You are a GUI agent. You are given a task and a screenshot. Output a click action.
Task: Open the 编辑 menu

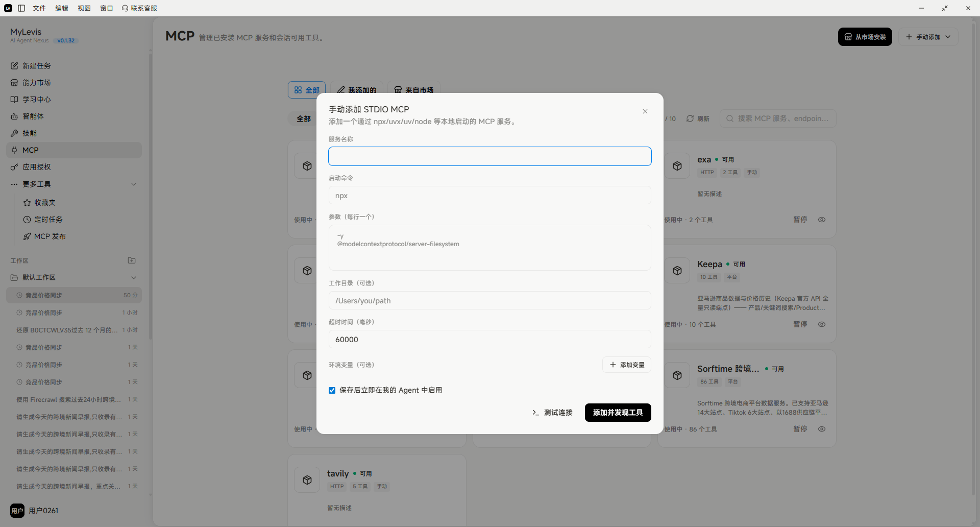point(62,8)
